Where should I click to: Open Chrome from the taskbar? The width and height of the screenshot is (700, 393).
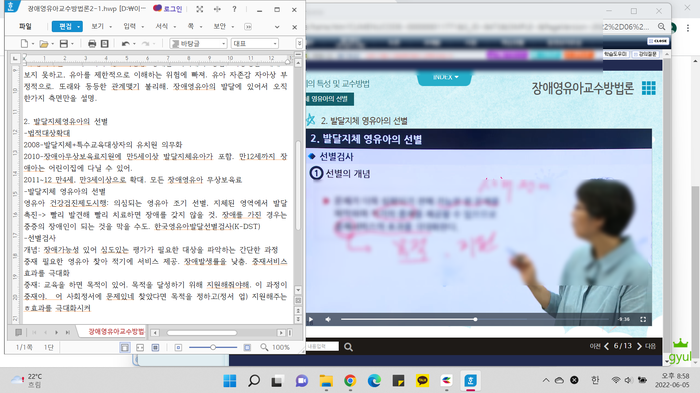[350, 380]
